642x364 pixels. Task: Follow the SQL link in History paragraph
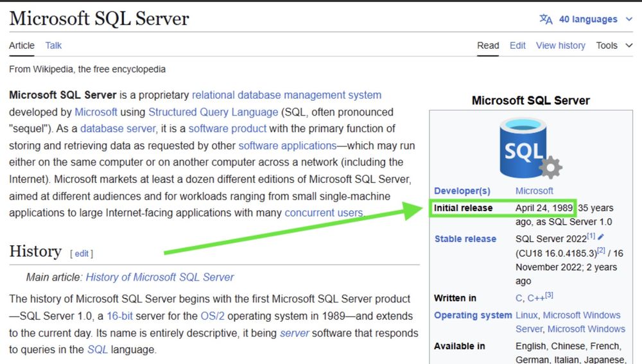point(98,350)
